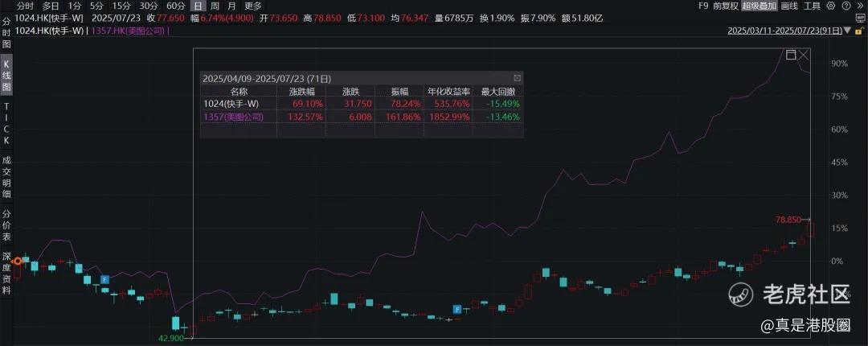Select the 日 daily period
The width and height of the screenshot is (868, 346).
click(x=198, y=6)
